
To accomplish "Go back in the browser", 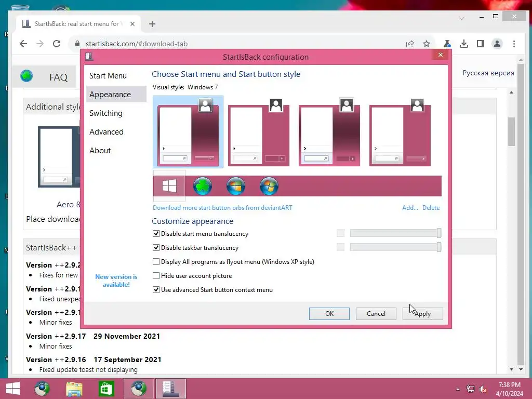I will click(x=23, y=44).
